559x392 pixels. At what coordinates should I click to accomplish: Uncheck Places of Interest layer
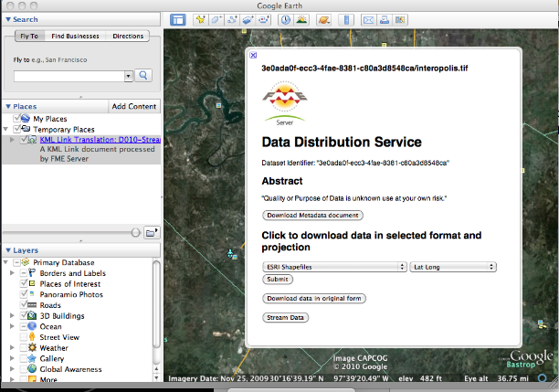point(23,283)
